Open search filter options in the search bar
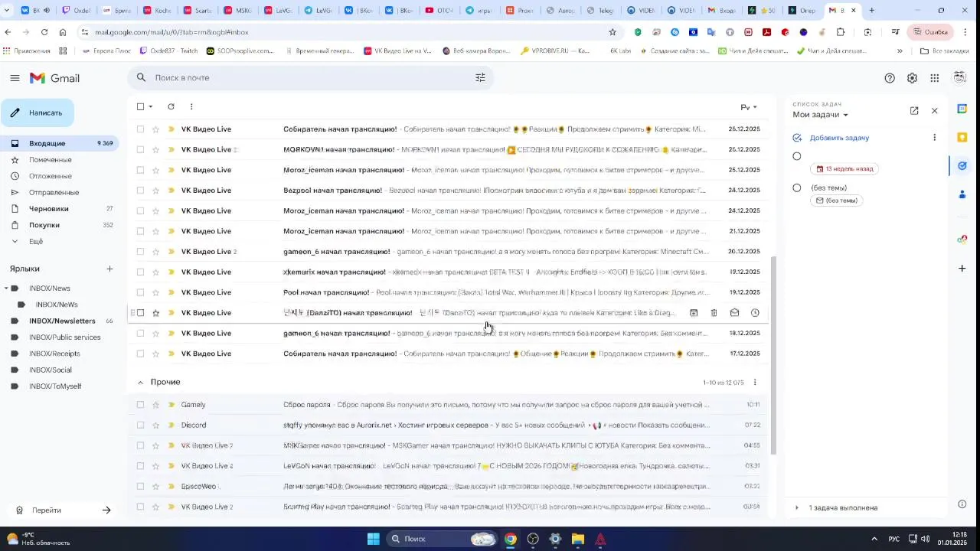Screen dimensions: 980x551 pyautogui.click(x=480, y=77)
